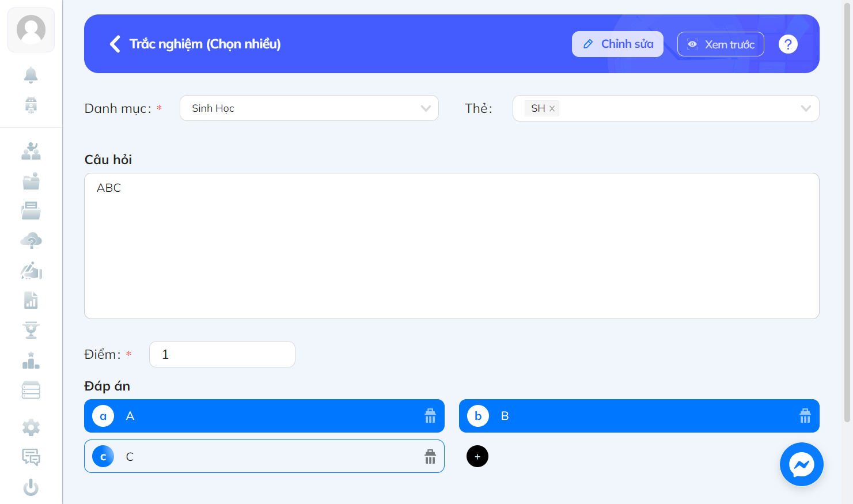Go back using the header arrow

coord(115,44)
